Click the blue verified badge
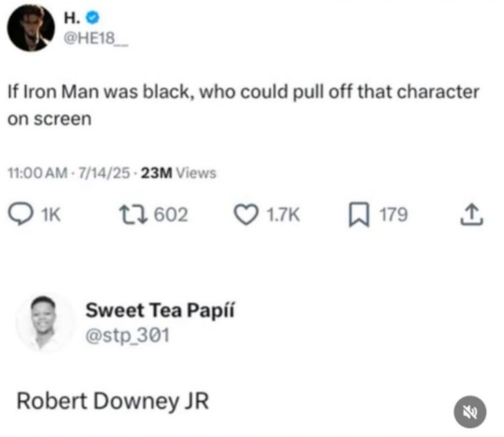This screenshot has height=437, width=504. 93,17
